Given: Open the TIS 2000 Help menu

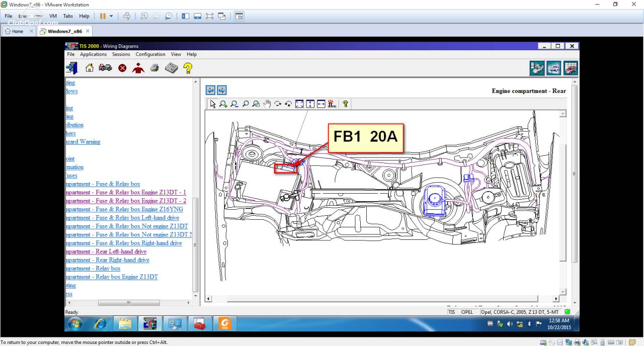Looking at the screenshot, I should 192,54.
